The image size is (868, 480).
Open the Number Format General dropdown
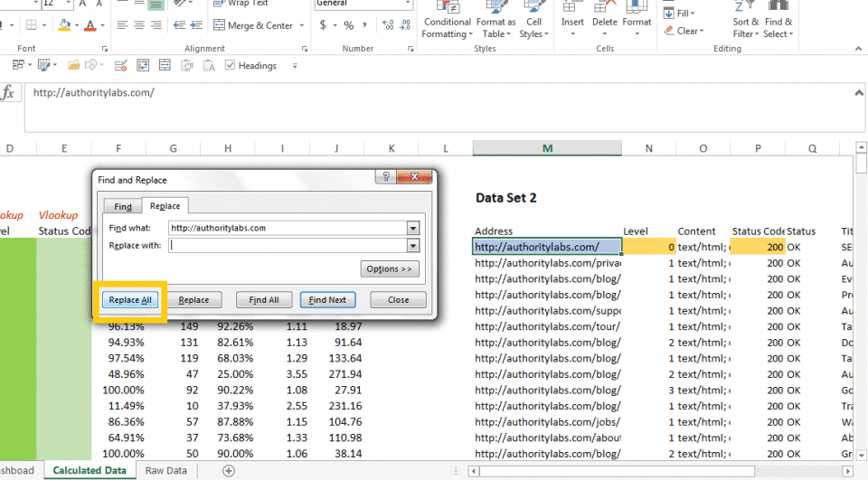tap(408, 4)
